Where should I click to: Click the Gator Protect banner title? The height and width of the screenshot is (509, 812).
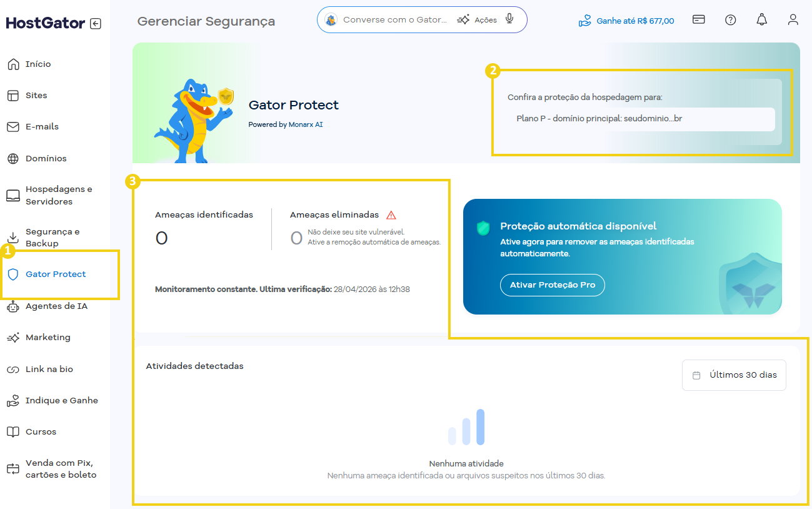pos(294,105)
